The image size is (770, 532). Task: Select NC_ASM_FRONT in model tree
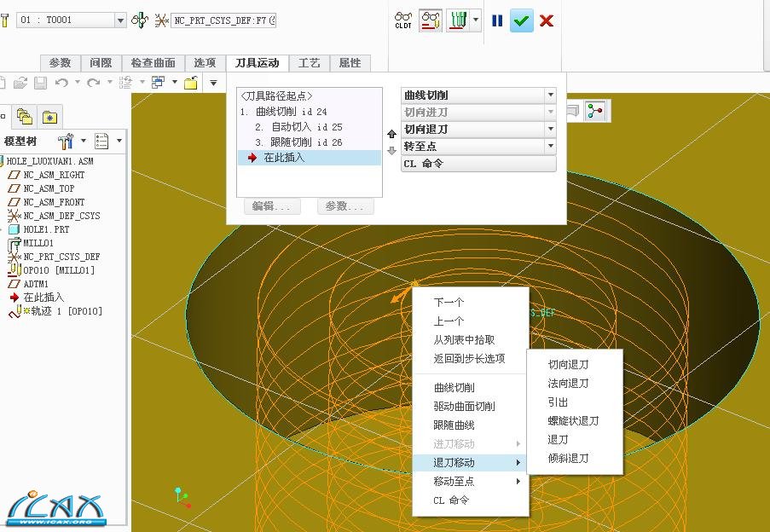(54, 202)
